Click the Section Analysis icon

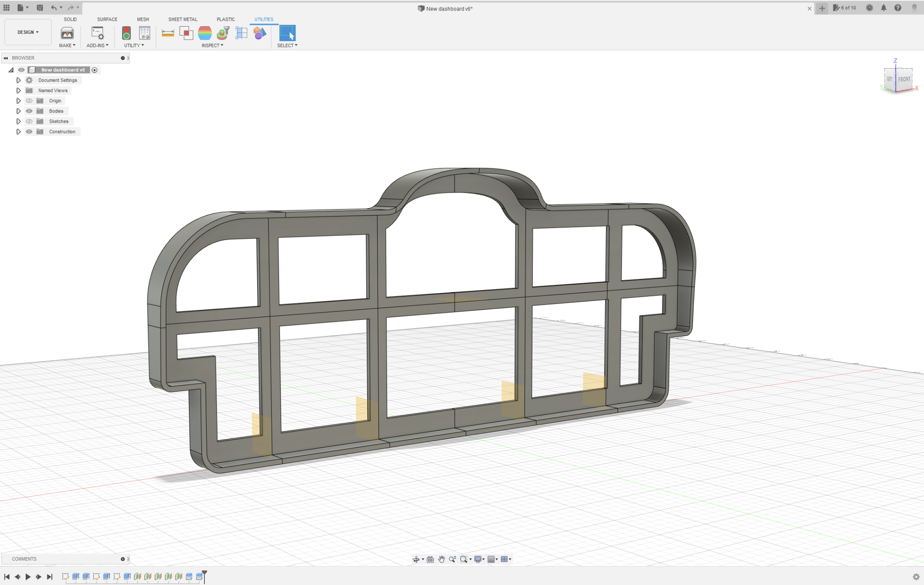pos(241,33)
